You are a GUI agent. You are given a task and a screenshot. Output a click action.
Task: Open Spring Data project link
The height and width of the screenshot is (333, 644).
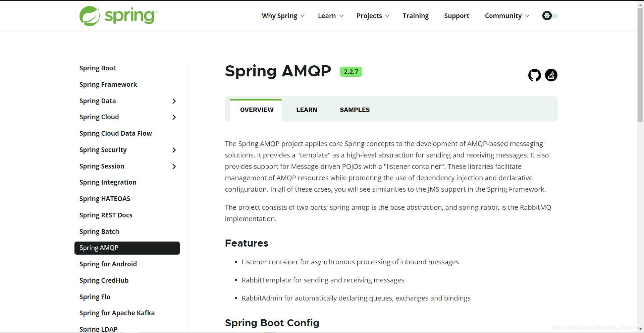click(x=98, y=101)
